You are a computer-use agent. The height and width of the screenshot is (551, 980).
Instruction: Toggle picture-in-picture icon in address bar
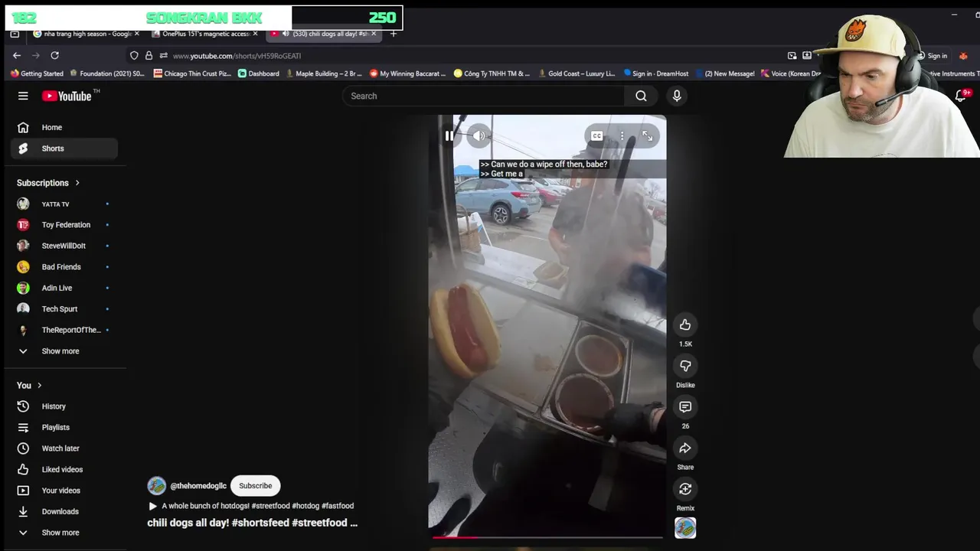(x=792, y=55)
